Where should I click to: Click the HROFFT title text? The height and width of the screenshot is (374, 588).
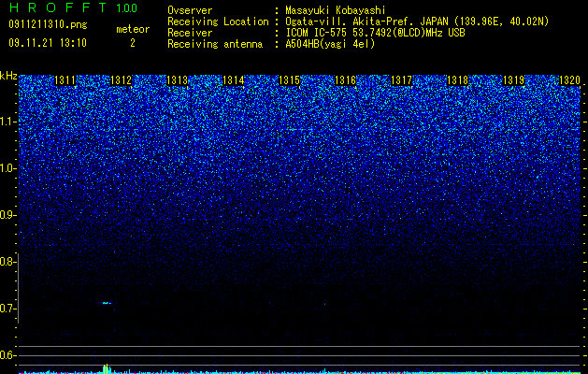pyautogui.click(x=58, y=7)
